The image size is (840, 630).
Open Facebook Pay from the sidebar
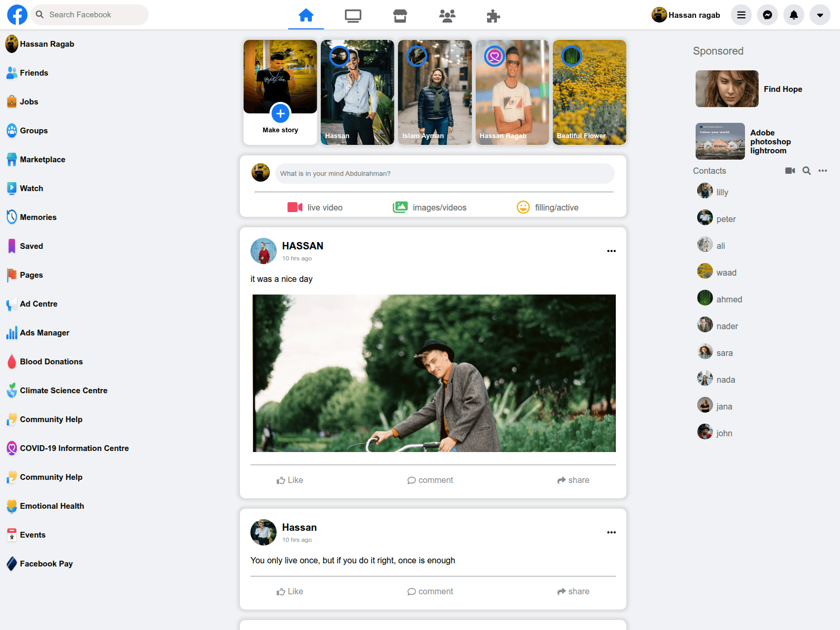click(x=39, y=564)
